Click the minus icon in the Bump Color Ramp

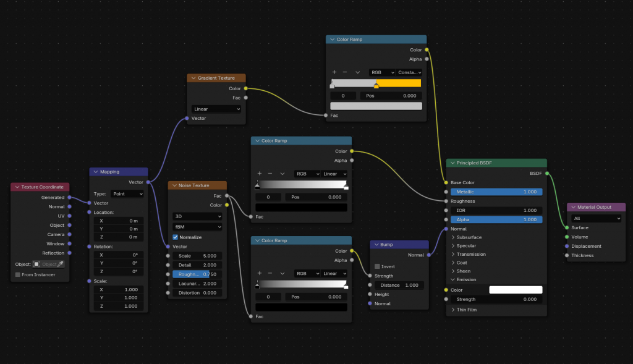(x=270, y=273)
